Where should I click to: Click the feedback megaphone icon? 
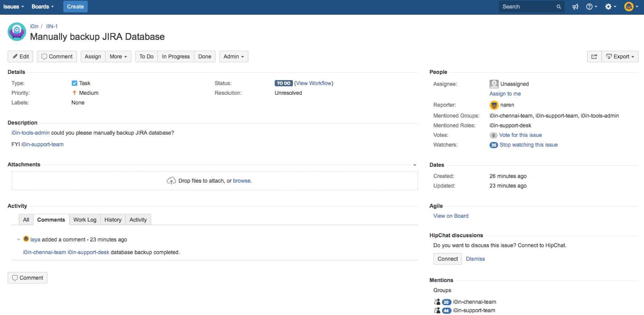tap(575, 7)
